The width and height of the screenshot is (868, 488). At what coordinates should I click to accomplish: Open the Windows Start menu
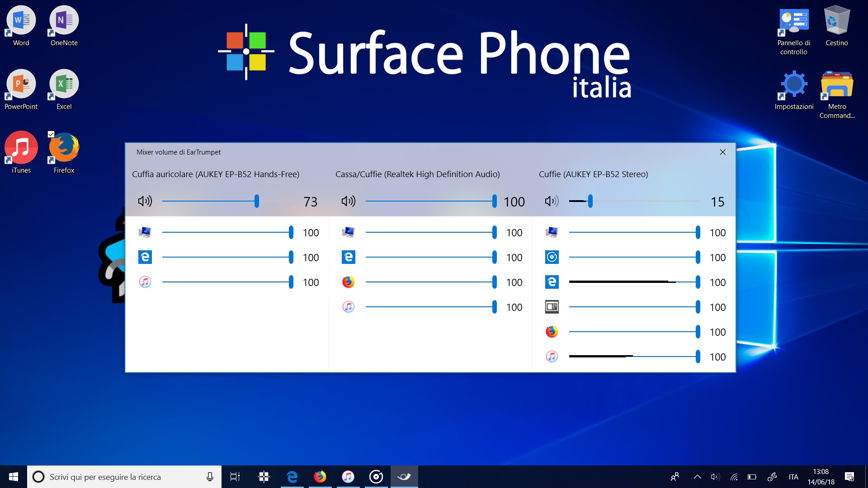click(14, 477)
